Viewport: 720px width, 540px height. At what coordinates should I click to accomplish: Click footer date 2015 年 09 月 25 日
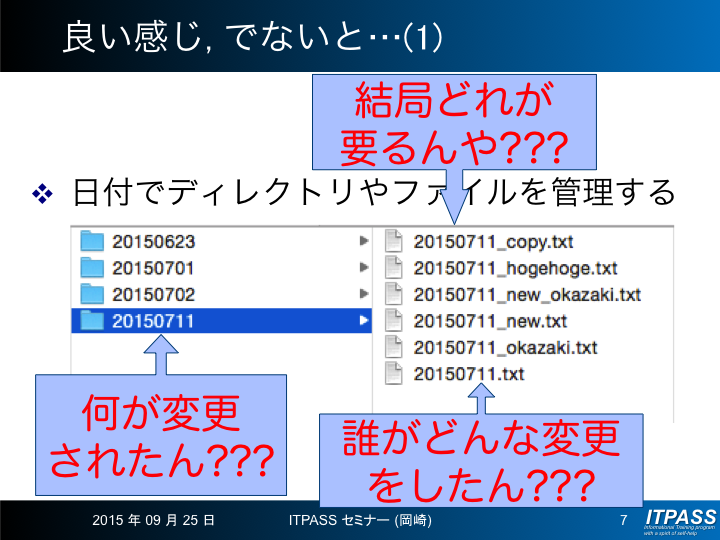[153, 520]
